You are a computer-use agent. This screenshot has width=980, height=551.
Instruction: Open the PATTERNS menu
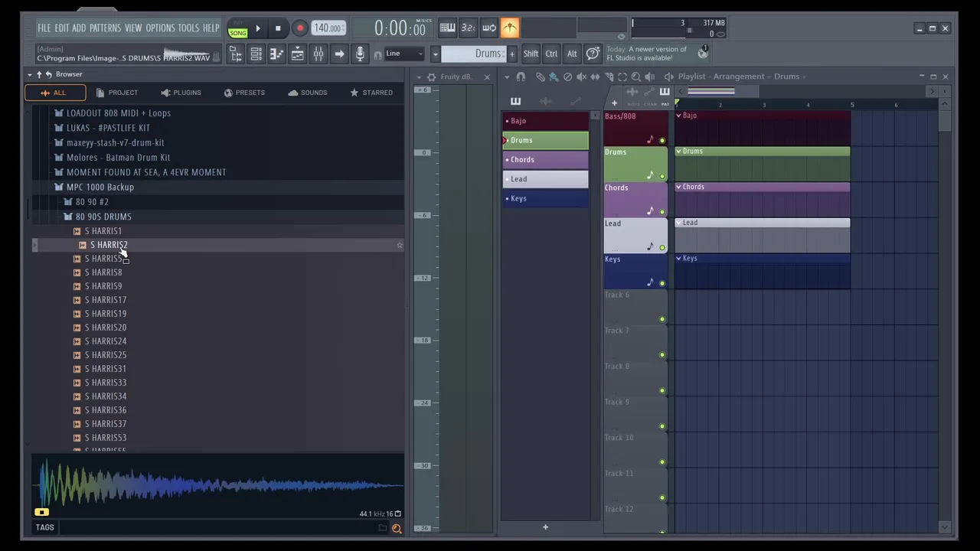click(x=105, y=28)
